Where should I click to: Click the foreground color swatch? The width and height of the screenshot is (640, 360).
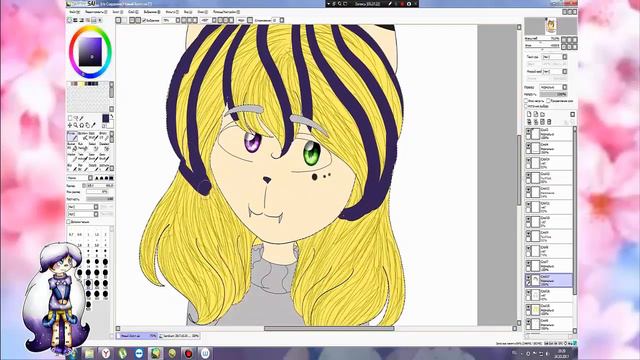106,118
